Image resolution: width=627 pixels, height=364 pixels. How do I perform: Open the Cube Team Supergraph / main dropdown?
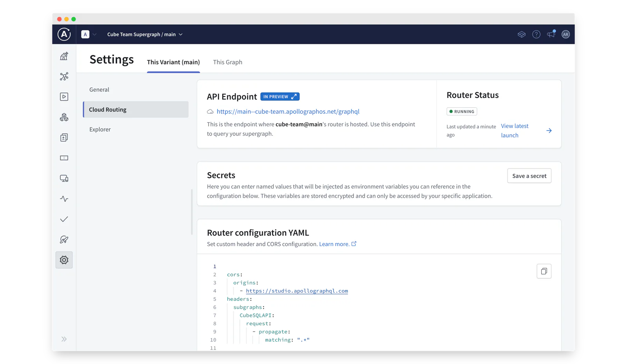click(x=145, y=34)
